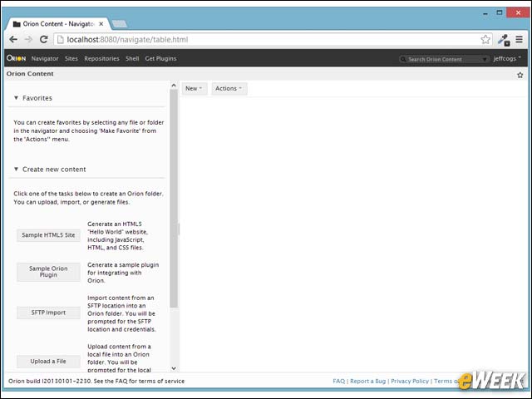Go to Get Plugins
Viewport: 532px width, 399px height.
point(160,58)
